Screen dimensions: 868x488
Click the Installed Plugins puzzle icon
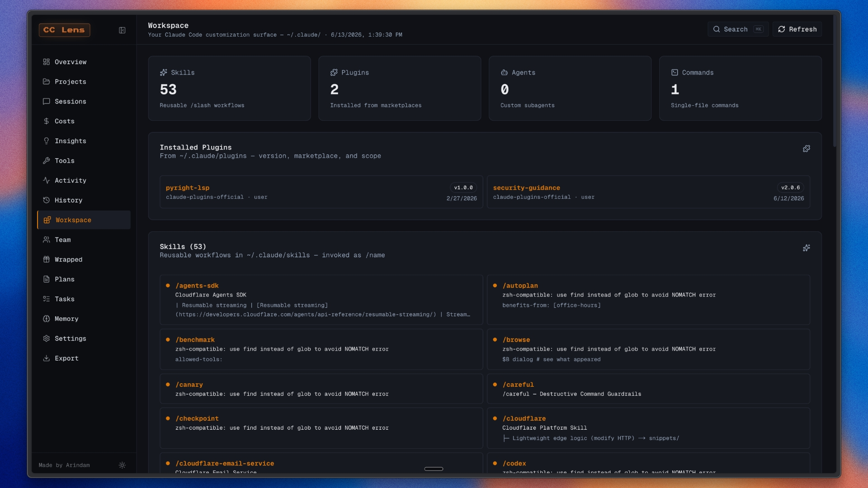(x=807, y=149)
